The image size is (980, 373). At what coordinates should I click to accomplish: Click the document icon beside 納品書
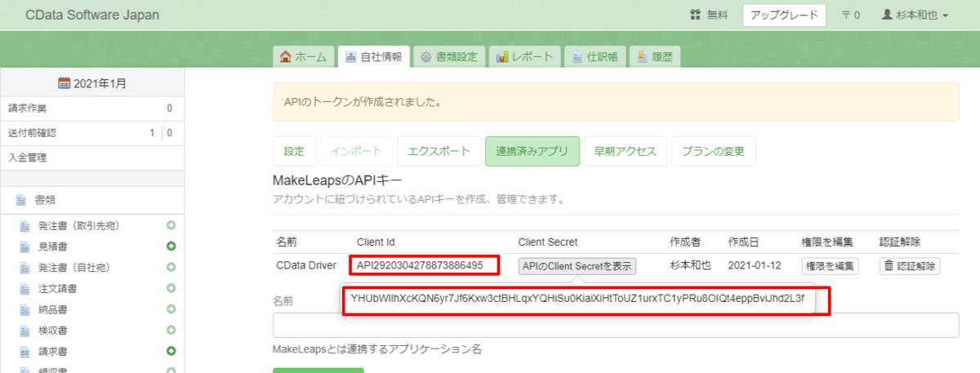tap(24, 309)
